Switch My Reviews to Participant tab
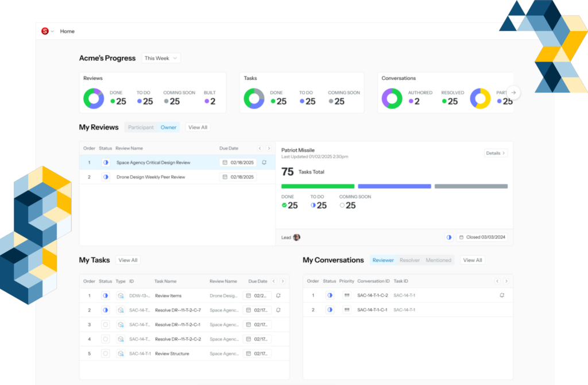 tap(141, 128)
